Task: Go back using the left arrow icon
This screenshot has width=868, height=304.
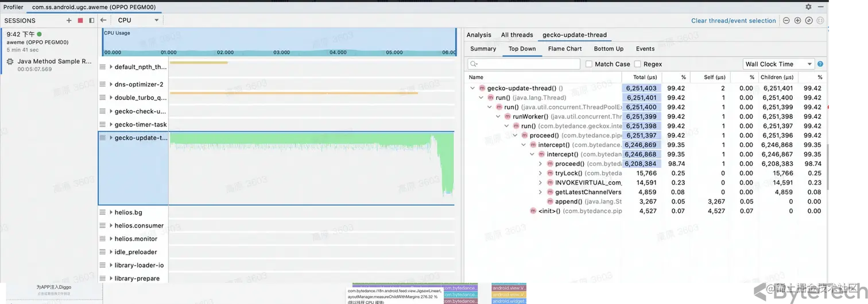Action: pos(103,20)
